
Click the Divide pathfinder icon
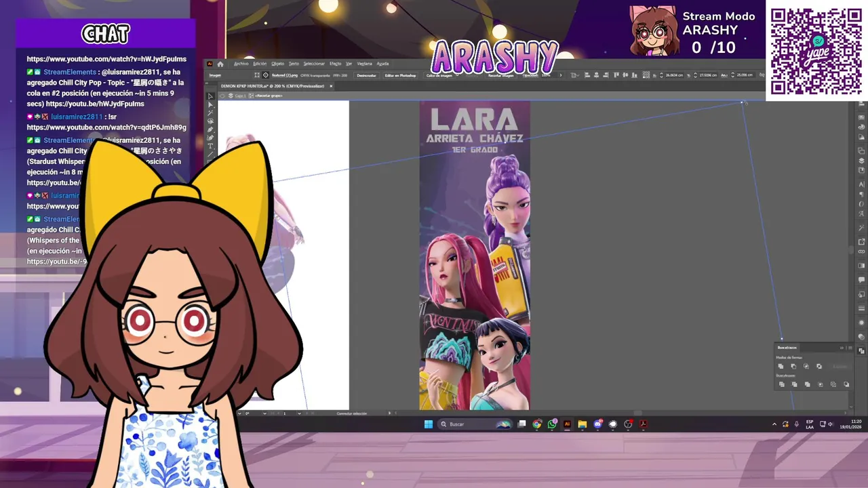[782, 384]
